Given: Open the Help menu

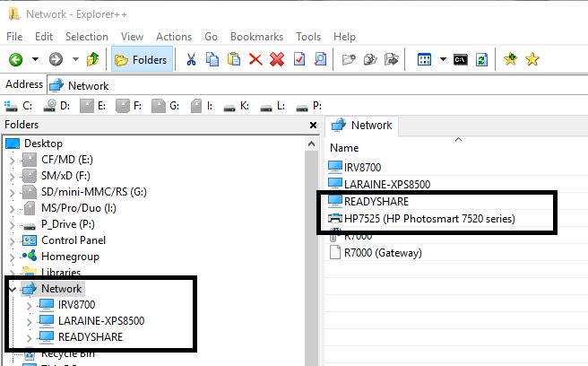Looking at the screenshot, I should coord(344,37).
